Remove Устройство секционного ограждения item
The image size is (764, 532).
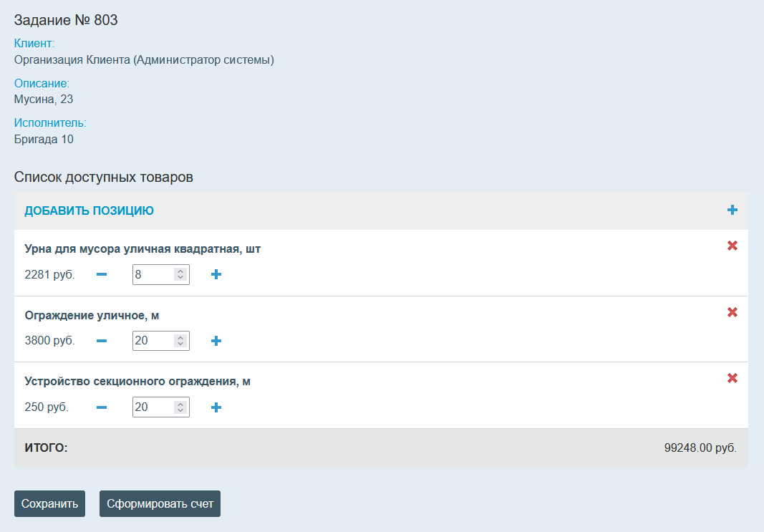point(732,378)
